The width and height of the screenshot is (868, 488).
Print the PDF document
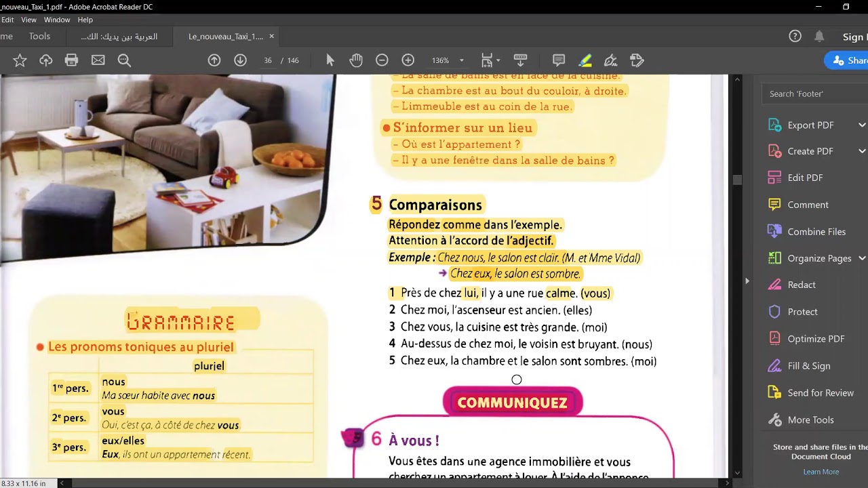coord(72,60)
